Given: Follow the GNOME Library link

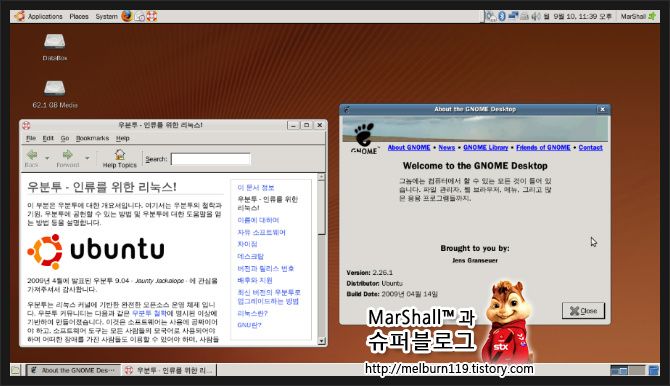Looking at the screenshot, I should (486, 147).
